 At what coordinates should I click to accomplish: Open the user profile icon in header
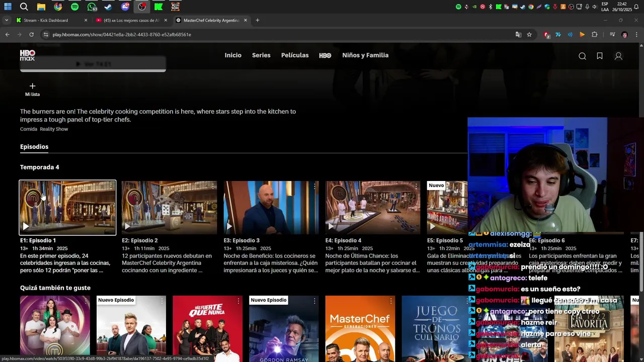click(618, 56)
